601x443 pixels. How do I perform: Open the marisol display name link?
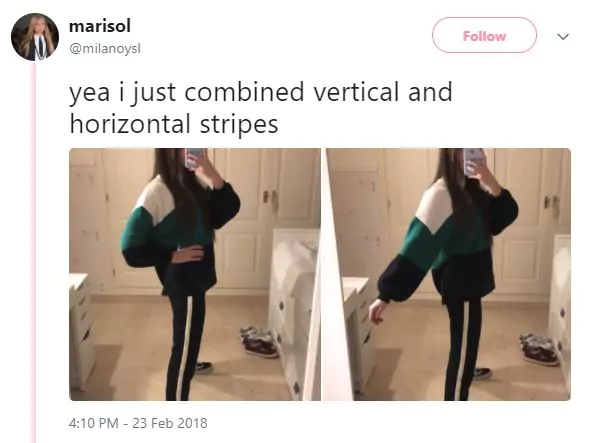100,26
